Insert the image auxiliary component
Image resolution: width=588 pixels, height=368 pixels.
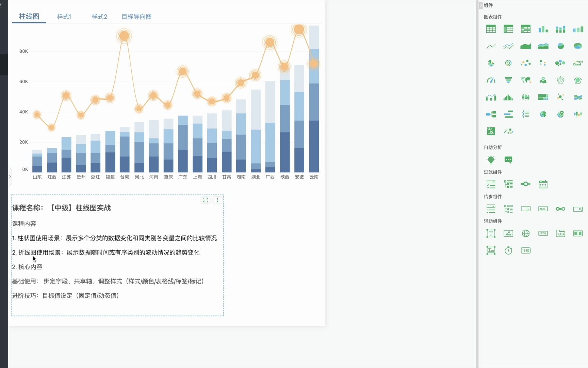[x=508, y=234]
